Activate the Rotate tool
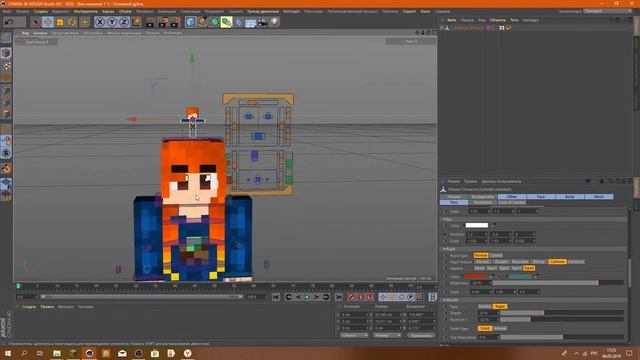Viewport: 640px width, 360px height. [x=72, y=22]
